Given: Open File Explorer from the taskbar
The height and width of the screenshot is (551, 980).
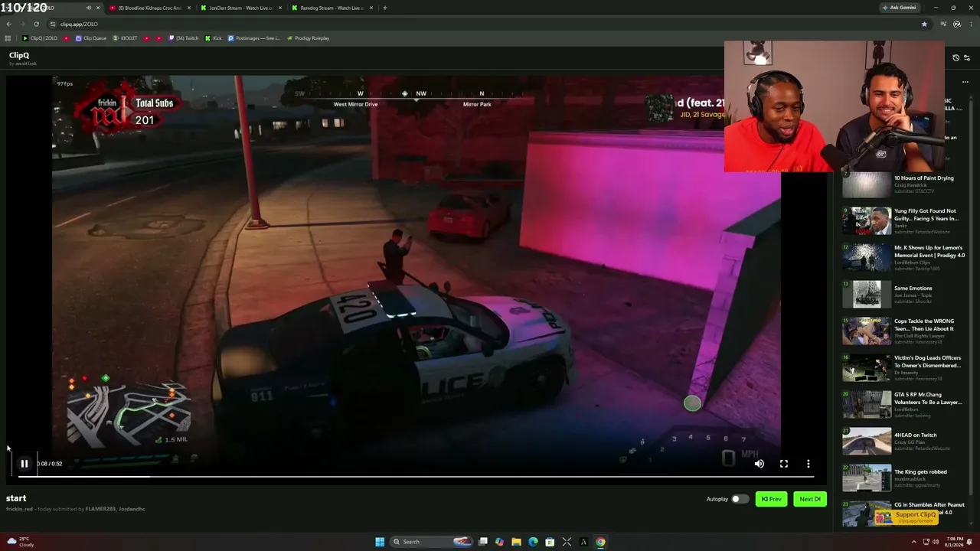Looking at the screenshot, I should (516, 542).
